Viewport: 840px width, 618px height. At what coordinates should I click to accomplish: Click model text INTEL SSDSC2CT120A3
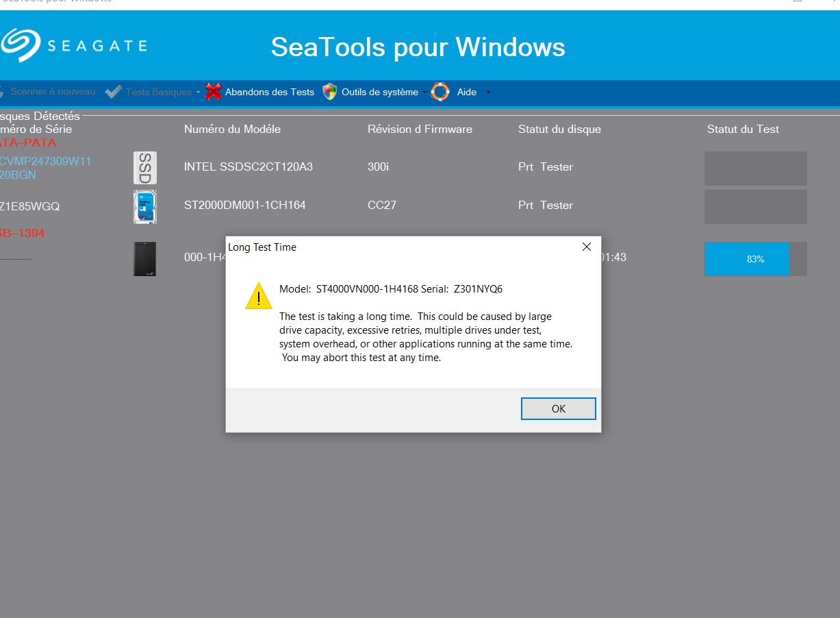click(249, 166)
